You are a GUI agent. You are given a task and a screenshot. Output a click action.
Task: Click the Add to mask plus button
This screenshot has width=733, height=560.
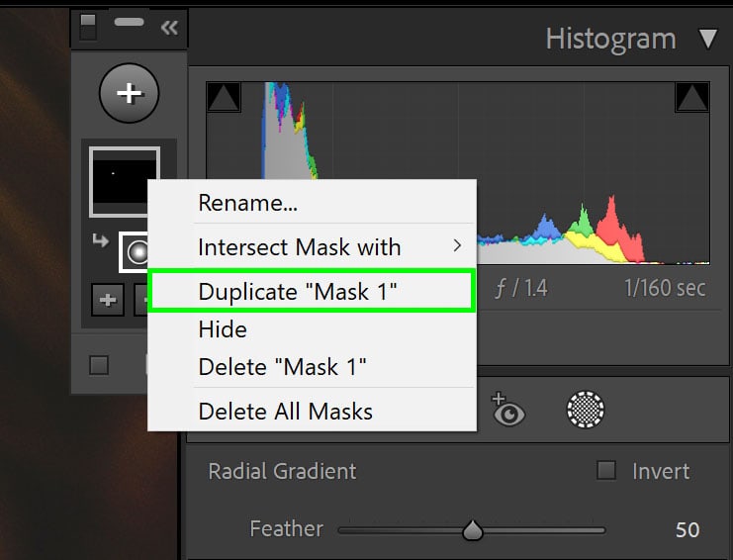pos(108,300)
